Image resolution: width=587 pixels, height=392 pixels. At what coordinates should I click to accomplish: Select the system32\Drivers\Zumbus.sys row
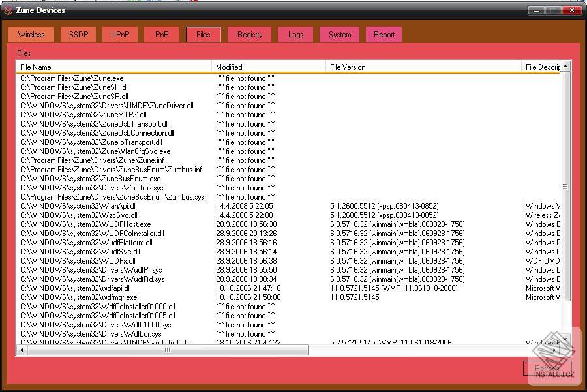288,188
